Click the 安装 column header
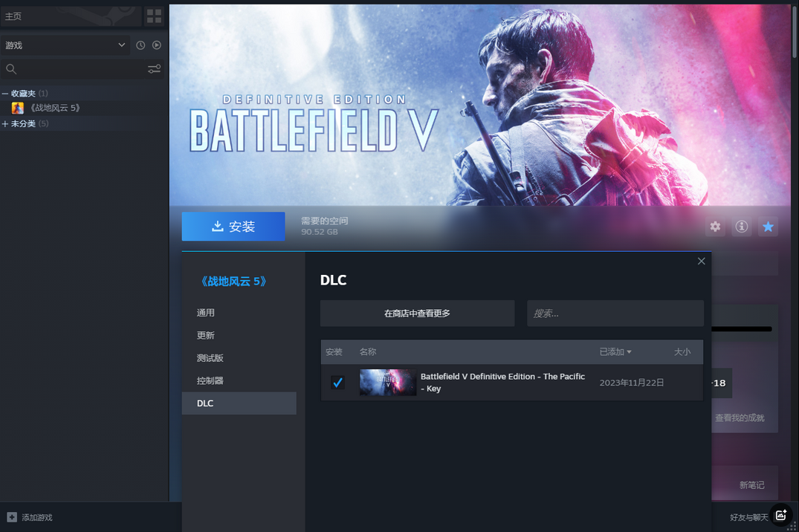The width and height of the screenshot is (799, 532). [x=334, y=351]
